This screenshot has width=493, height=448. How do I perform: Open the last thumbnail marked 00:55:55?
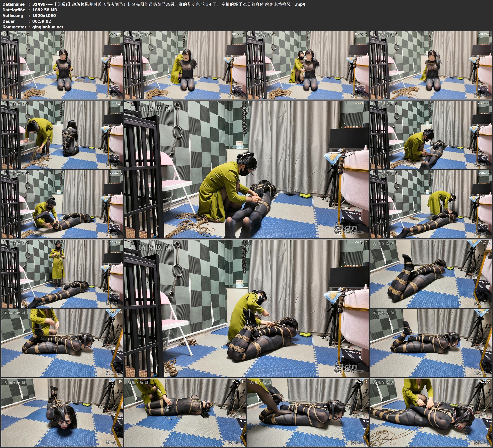pyautogui.click(x=431, y=412)
